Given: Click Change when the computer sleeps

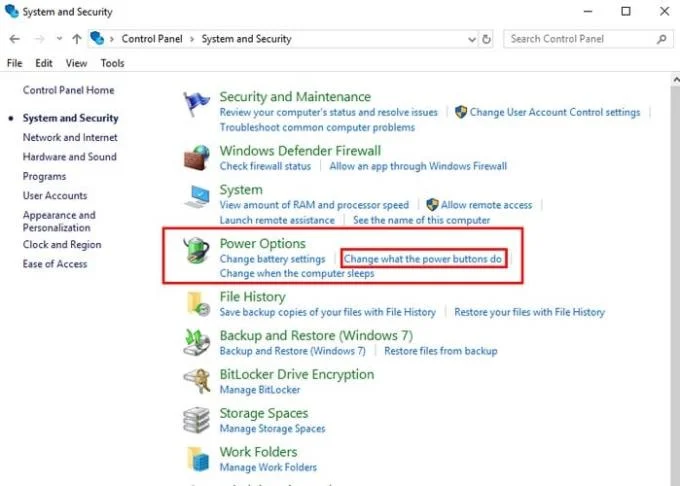Looking at the screenshot, I should tap(297, 274).
